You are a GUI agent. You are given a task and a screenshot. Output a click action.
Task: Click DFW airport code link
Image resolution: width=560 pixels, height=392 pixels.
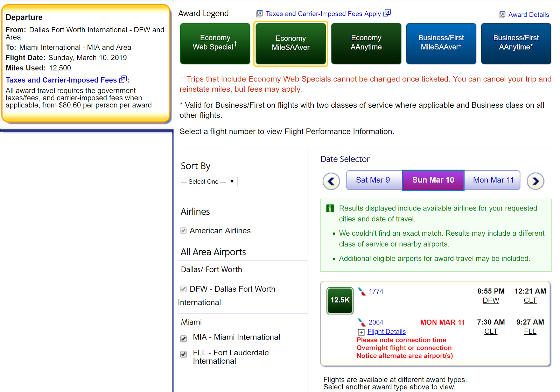[x=491, y=300]
